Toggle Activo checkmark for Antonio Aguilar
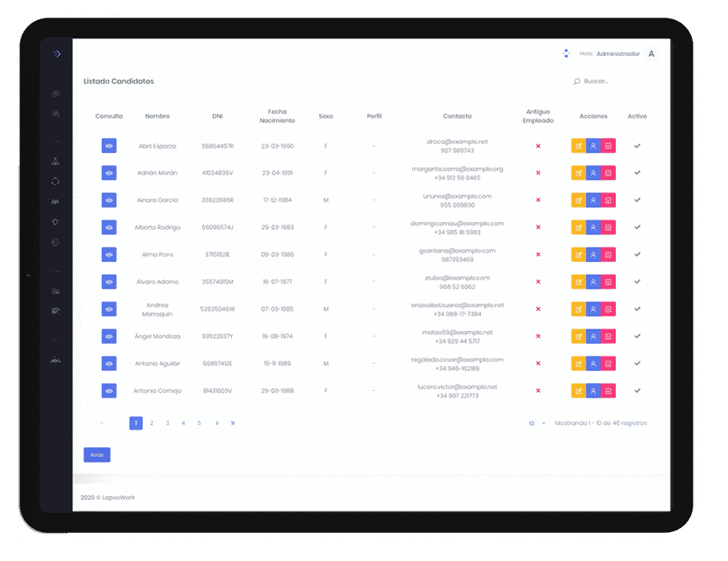The width and height of the screenshot is (728, 561). click(x=637, y=364)
